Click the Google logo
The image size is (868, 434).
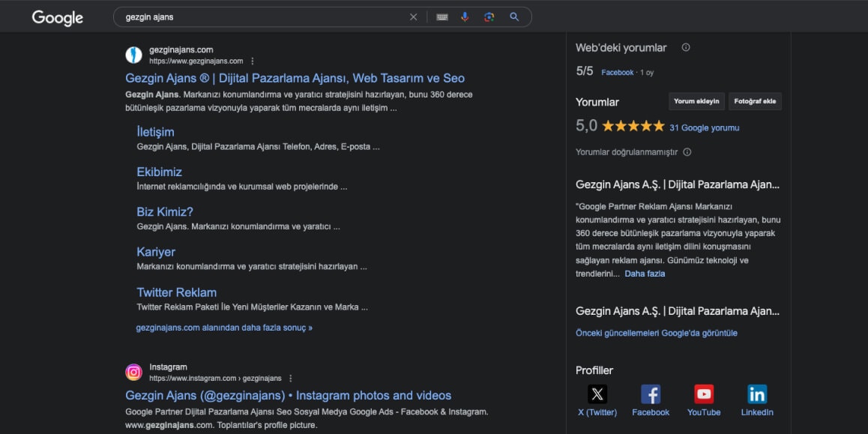58,18
